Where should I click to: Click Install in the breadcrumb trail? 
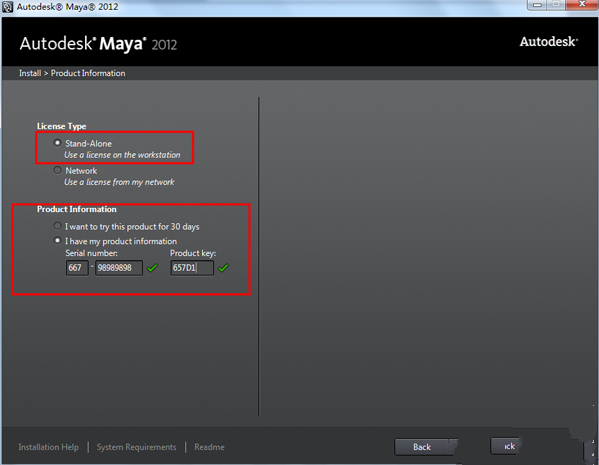[x=30, y=73]
